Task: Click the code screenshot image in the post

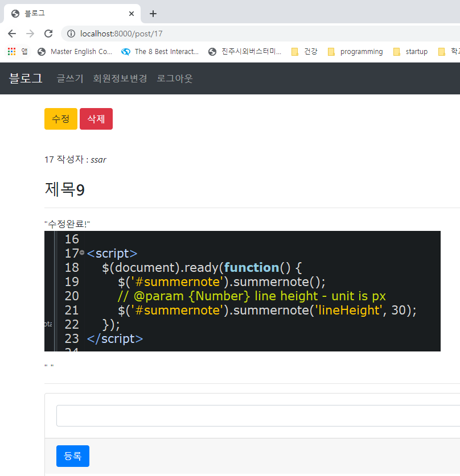Action: [243, 291]
